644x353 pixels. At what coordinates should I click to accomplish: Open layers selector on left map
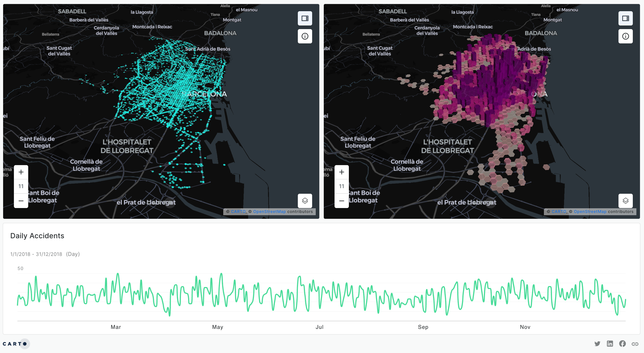tap(305, 201)
